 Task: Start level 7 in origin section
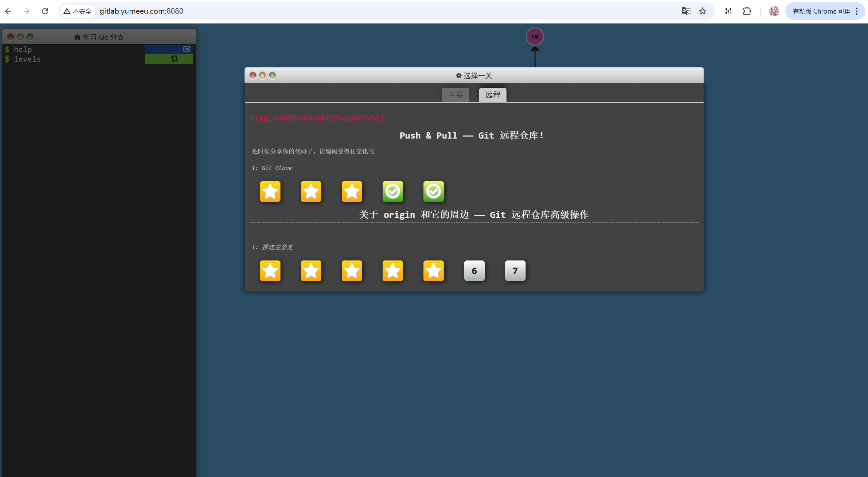point(515,271)
